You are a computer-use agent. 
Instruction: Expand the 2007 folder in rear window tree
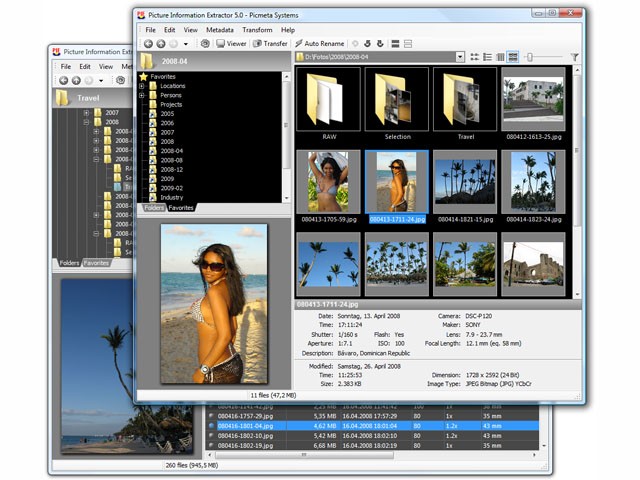(86, 113)
